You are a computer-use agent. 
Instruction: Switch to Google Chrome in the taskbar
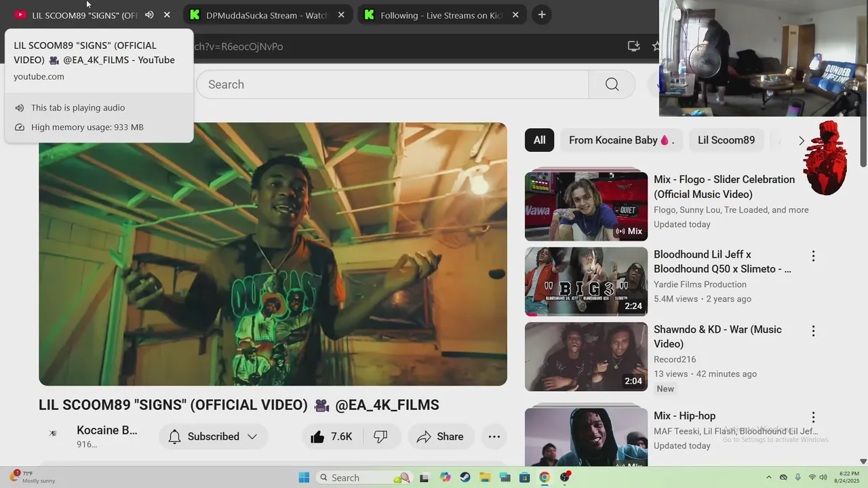click(x=545, y=477)
